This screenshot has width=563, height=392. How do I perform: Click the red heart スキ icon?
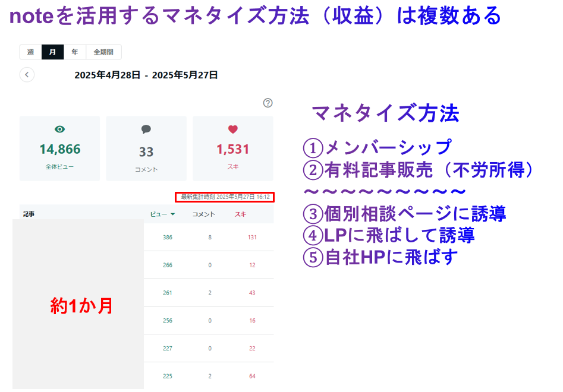[233, 129]
